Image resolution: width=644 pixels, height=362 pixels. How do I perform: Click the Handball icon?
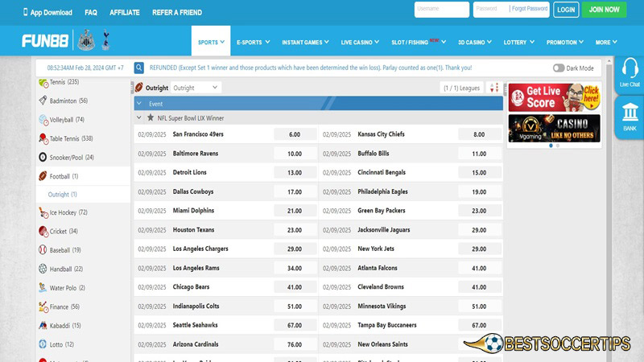(x=43, y=269)
